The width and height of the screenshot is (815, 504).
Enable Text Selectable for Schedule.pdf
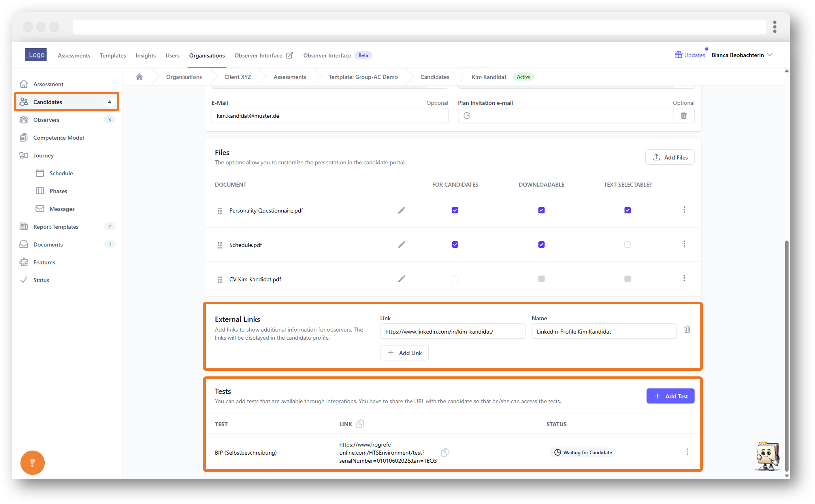click(x=627, y=245)
